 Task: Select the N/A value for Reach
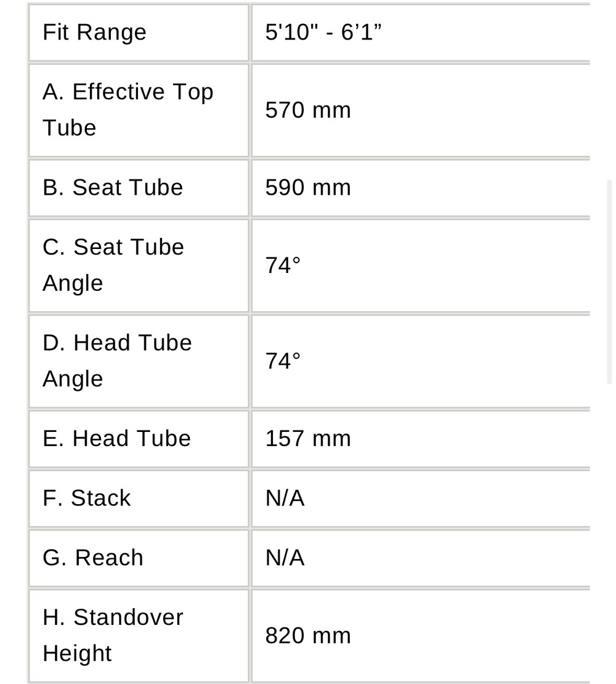pos(285,558)
